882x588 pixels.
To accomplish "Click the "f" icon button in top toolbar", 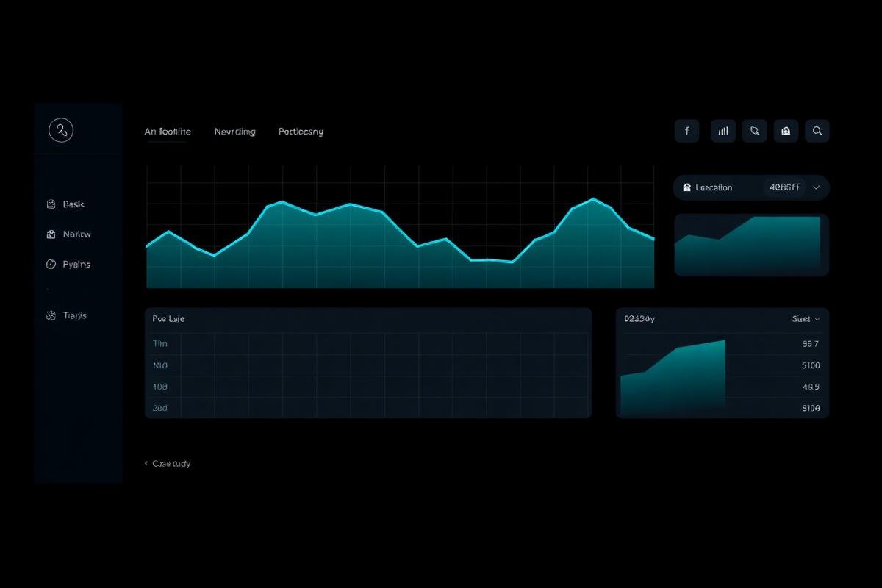I will click(x=687, y=131).
